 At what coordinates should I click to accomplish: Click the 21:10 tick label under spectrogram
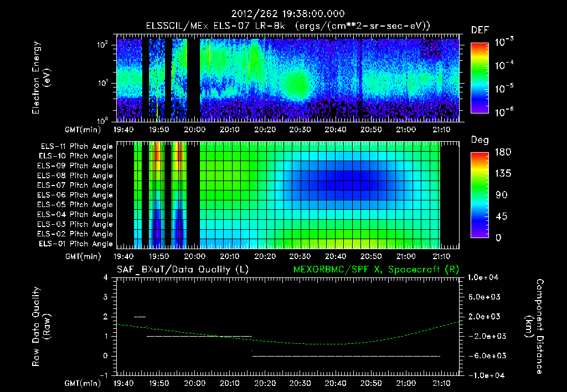pos(441,130)
